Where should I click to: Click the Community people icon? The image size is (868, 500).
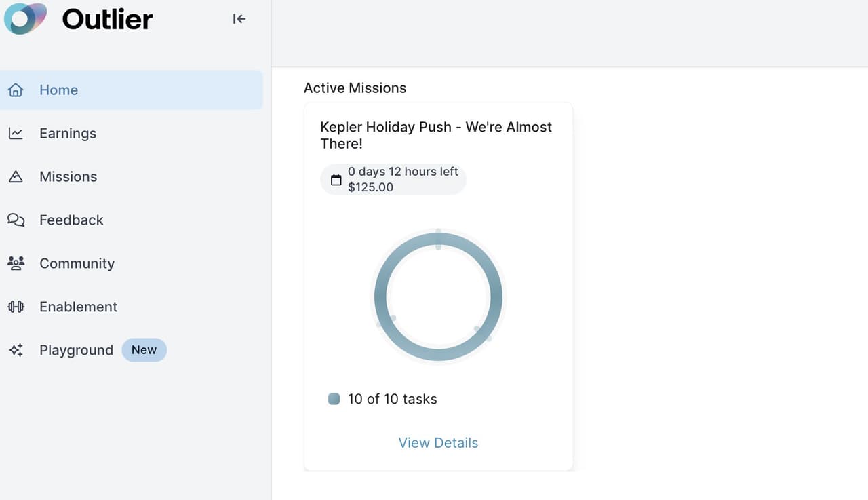[x=16, y=263]
